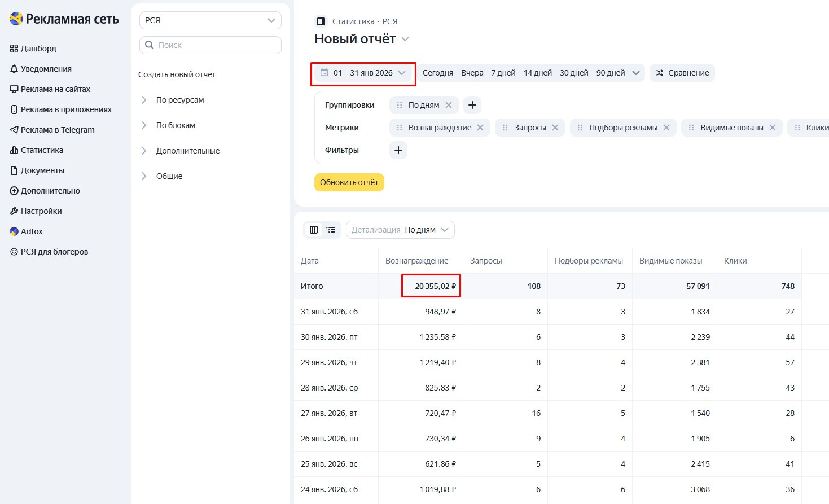Image resolution: width=829 pixels, height=504 pixels.
Task: Add a filter using the plus button
Action: point(398,150)
